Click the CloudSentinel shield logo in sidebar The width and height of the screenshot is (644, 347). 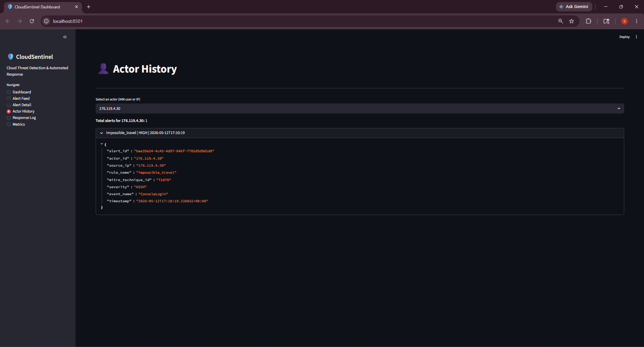click(x=11, y=57)
